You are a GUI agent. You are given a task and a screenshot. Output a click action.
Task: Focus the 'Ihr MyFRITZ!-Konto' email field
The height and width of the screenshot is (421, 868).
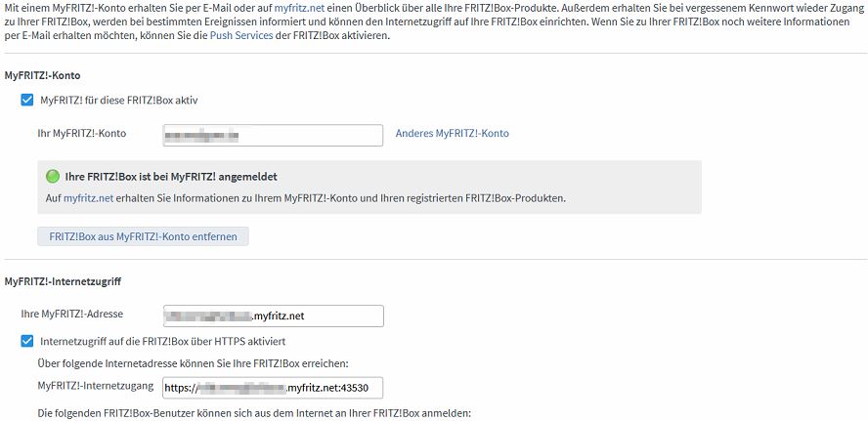pyautogui.click(x=273, y=135)
